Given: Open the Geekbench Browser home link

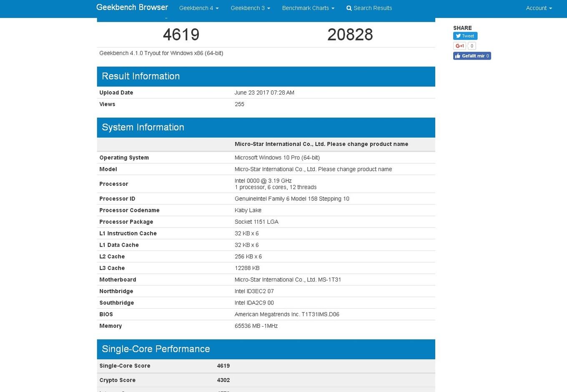Looking at the screenshot, I should [132, 7].
